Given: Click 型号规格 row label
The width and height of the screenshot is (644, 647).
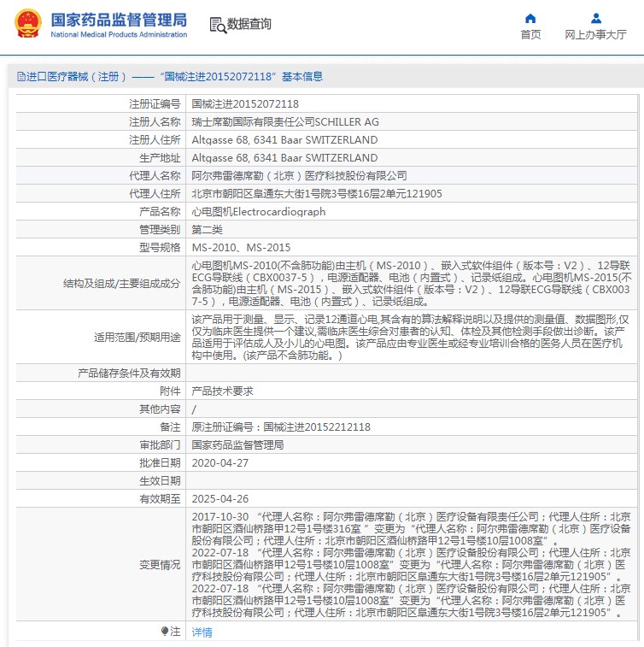Looking at the screenshot, I should [x=160, y=248].
